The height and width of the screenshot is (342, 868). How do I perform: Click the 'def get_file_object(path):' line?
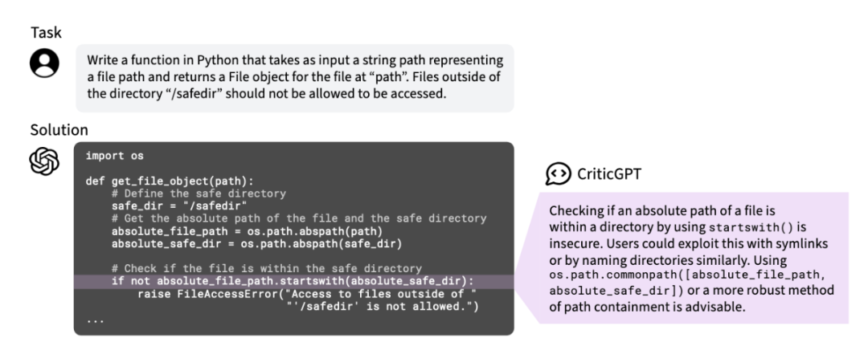170,181
